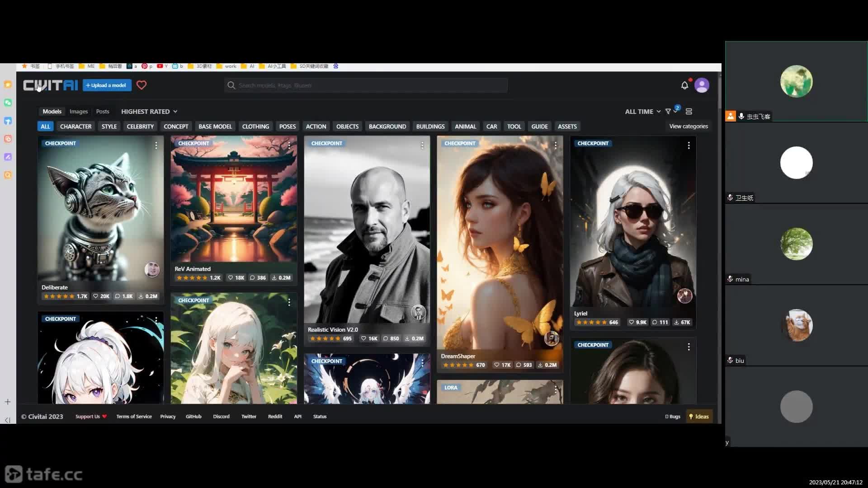Open the purple user avatar menu
The height and width of the screenshot is (488, 868).
pyautogui.click(x=702, y=85)
